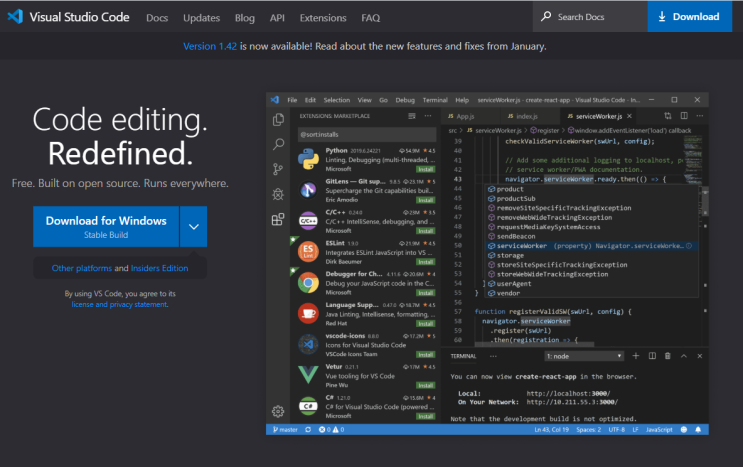Select the Language Support Java extension icon
Screen dimensions: 743x467
coord(308,314)
